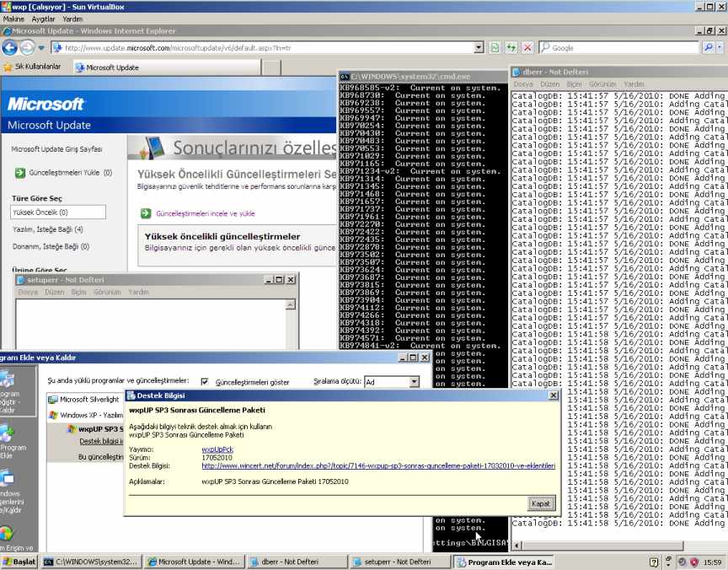Screen dimensions: 728x570
Task: Select Windows XP - Yazılım entry in list
Action: [86, 415]
